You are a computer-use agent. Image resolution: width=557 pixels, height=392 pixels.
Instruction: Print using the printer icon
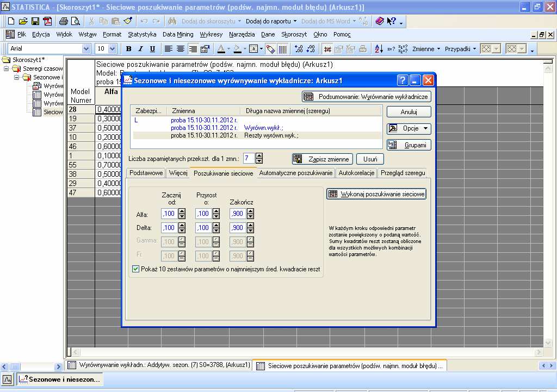[64, 21]
